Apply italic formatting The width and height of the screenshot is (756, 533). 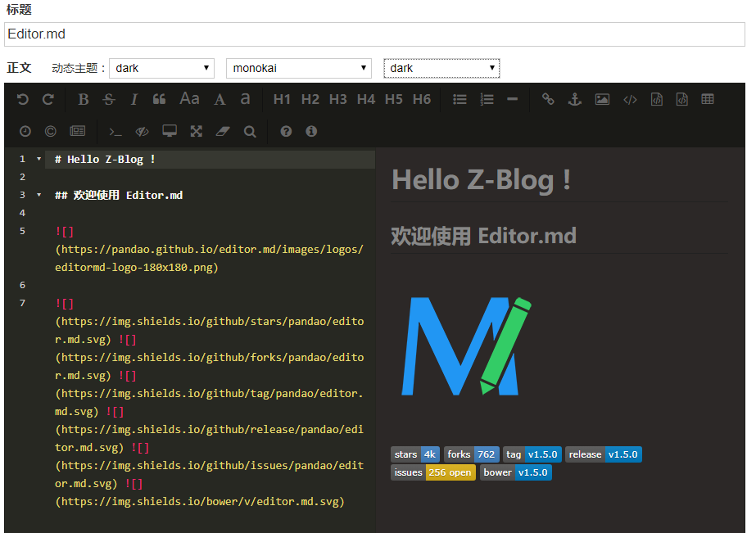[134, 99]
